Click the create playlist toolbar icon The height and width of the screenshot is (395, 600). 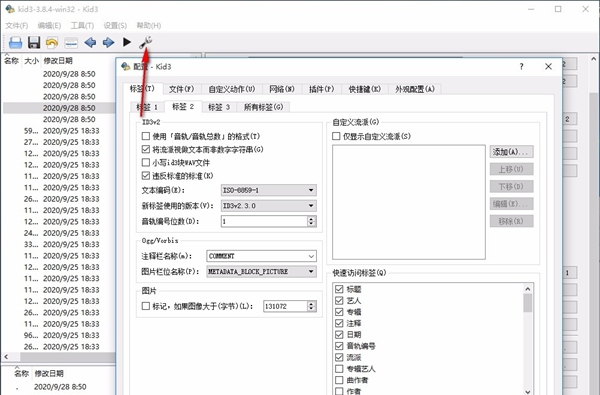pyautogui.click(x=71, y=42)
